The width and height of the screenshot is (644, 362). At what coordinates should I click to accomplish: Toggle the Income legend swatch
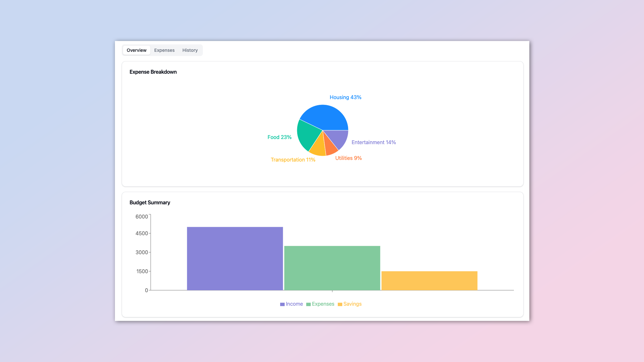click(282, 304)
